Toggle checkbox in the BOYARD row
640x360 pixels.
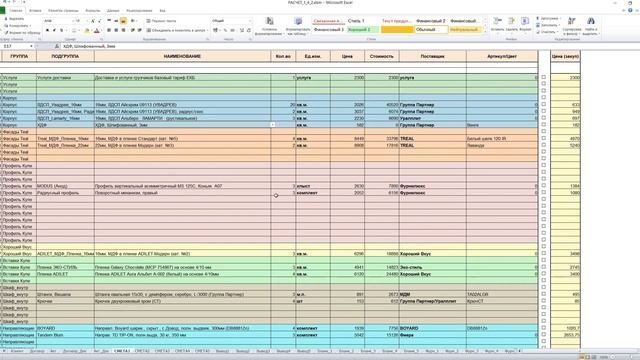[x=544, y=327]
